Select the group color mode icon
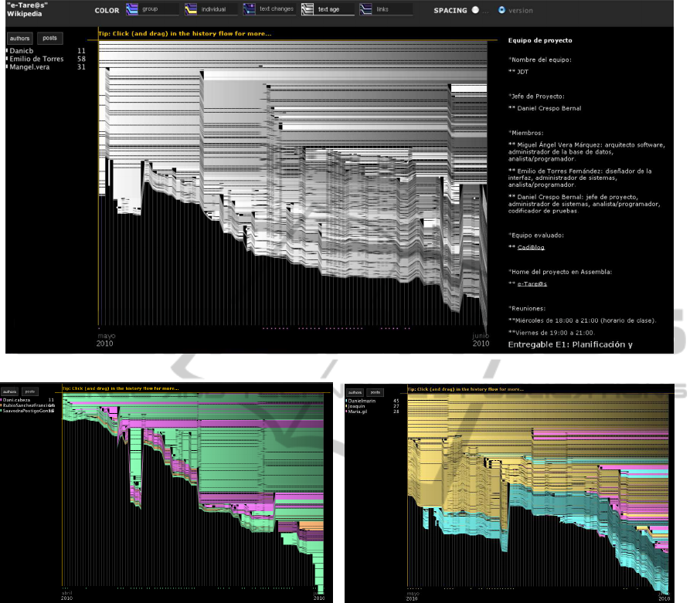700x603 pixels. 133,10
